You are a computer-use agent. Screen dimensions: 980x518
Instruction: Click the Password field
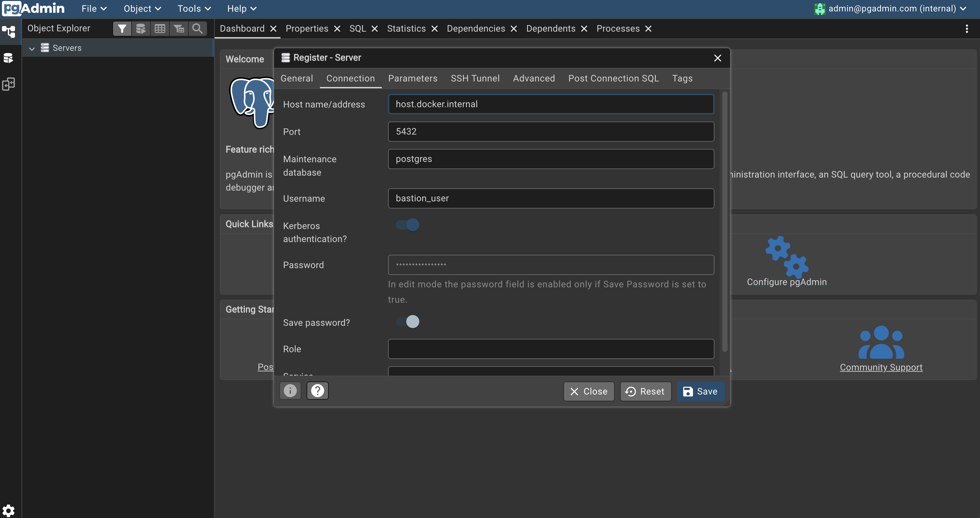point(551,265)
